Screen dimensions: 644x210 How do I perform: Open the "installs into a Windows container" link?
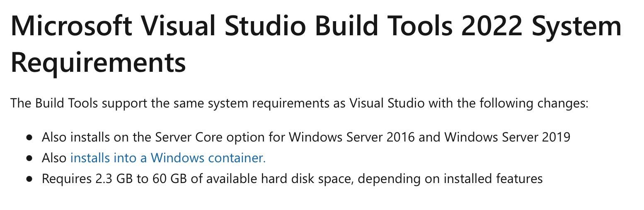168,158
